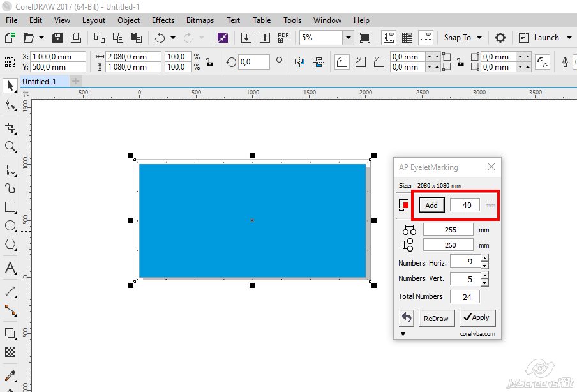Click the purple Search content icon
Screen dimensions: 577x392
(x=223, y=38)
